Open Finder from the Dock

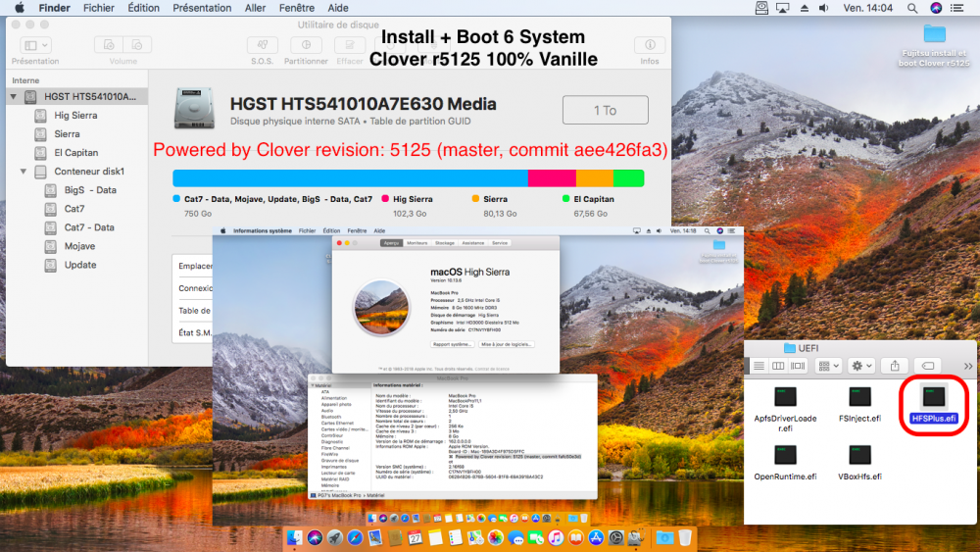coord(294,537)
